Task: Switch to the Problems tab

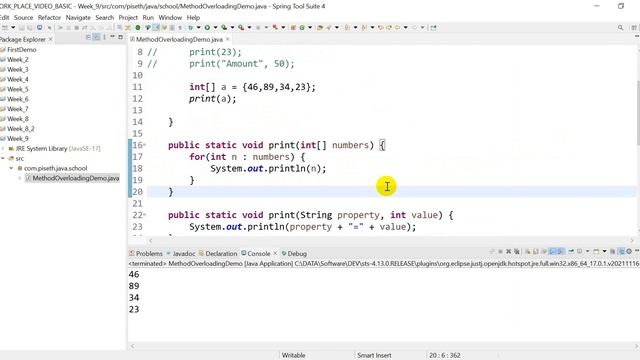Action: (146, 253)
